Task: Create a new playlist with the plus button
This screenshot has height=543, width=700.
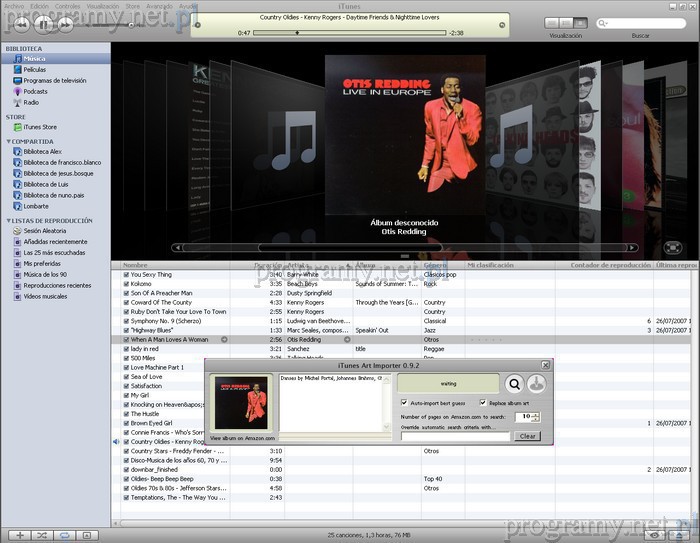Action: click(x=19, y=535)
